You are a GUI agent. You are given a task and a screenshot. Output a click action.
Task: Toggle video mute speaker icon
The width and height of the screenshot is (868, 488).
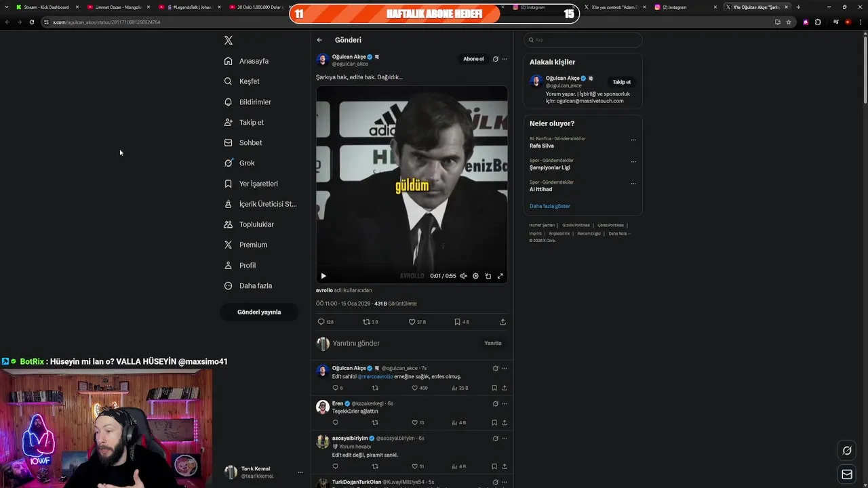[463, 276]
